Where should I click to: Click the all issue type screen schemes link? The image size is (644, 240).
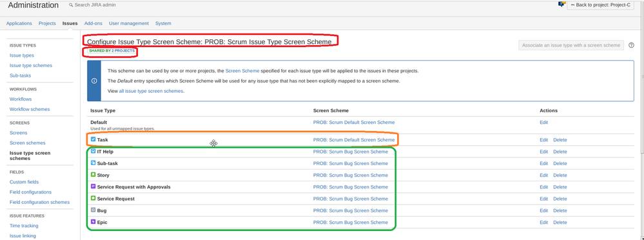click(151, 91)
